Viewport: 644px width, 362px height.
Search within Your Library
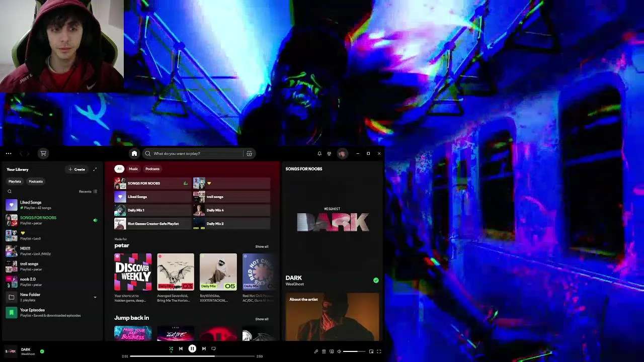tap(9, 192)
